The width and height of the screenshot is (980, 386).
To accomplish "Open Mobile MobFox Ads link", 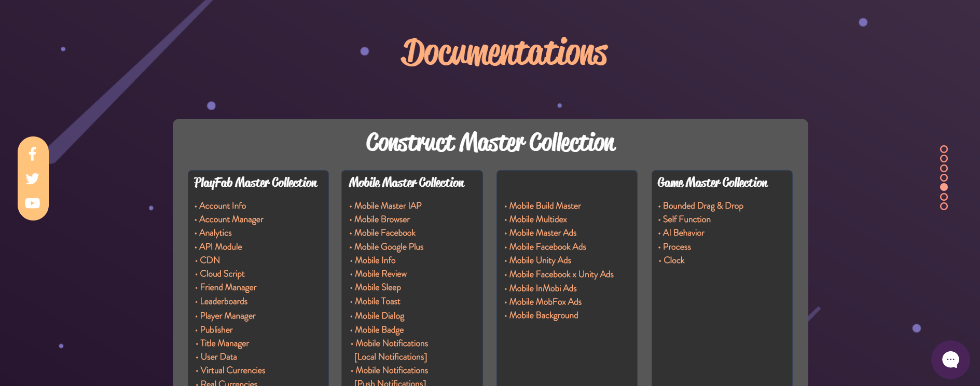I will [x=545, y=302].
